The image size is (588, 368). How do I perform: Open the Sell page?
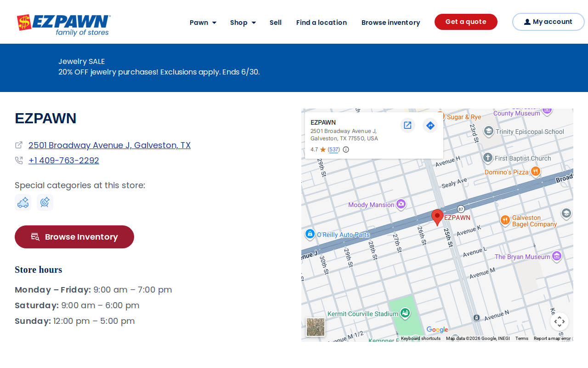pyautogui.click(x=276, y=22)
